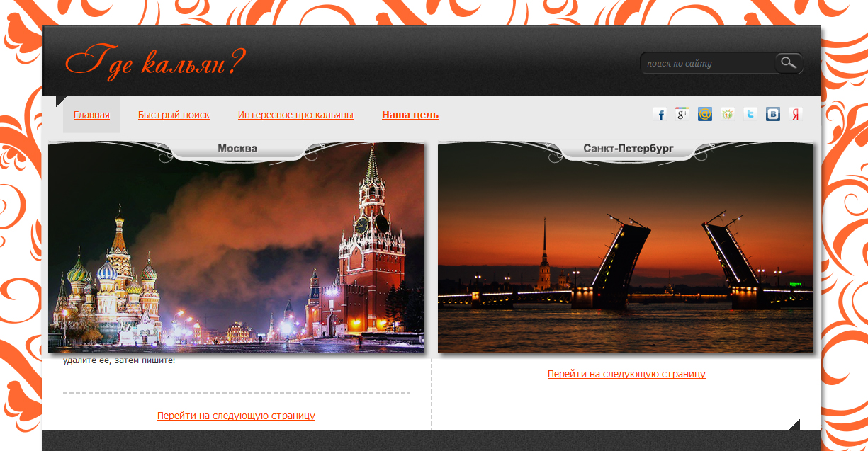Share the page on Facebook
This screenshot has width=868, height=451.
(x=660, y=114)
